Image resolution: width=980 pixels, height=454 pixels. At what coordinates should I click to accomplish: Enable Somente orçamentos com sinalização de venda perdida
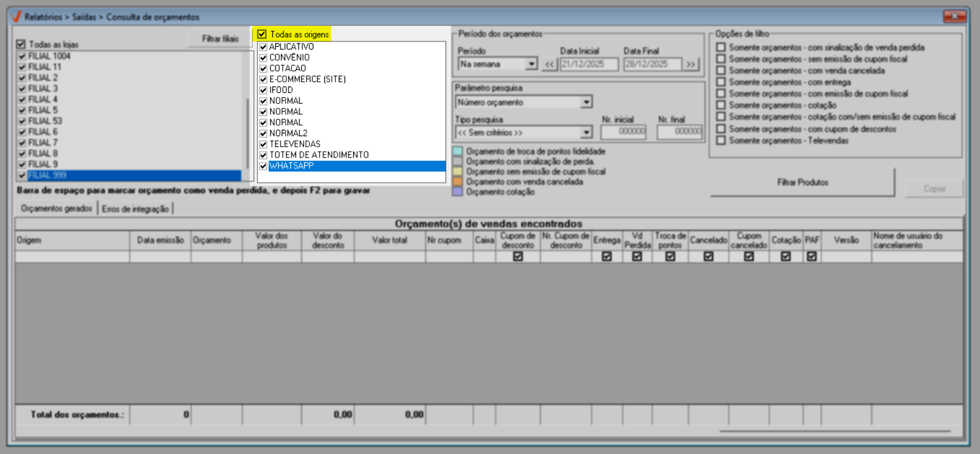tap(721, 47)
